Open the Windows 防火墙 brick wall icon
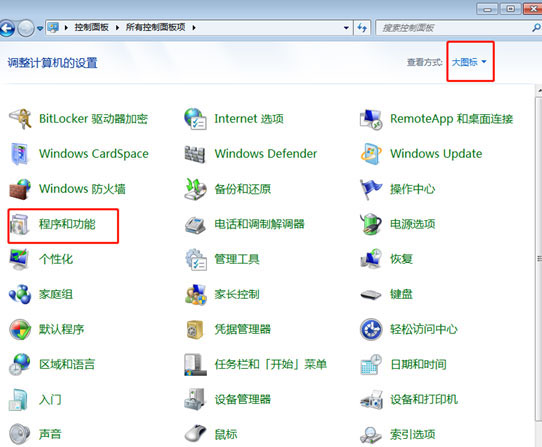Screen dimensions: 542x447 20,189
